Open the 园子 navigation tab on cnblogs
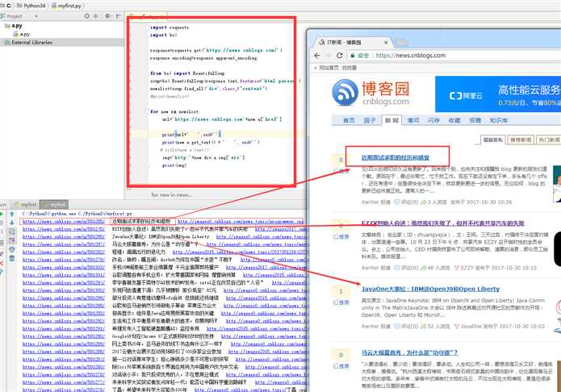561x392 pixels. 369,120
